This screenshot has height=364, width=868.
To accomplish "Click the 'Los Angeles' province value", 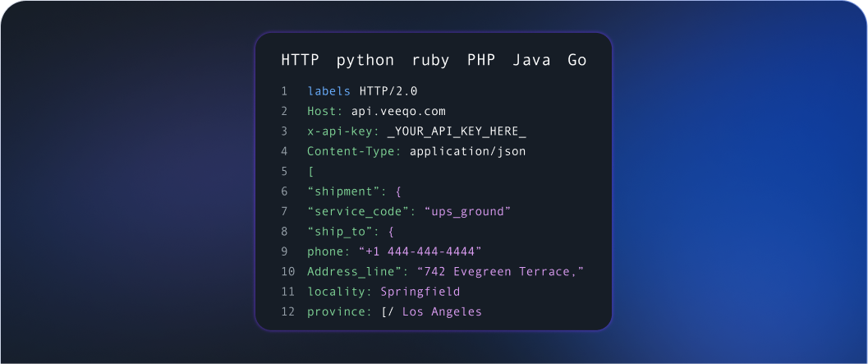I will click(x=442, y=312).
